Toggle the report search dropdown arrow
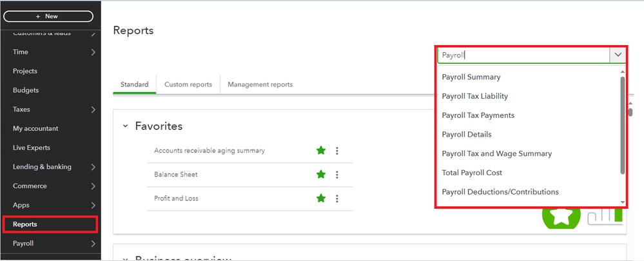The width and height of the screenshot is (644, 261). point(618,55)
